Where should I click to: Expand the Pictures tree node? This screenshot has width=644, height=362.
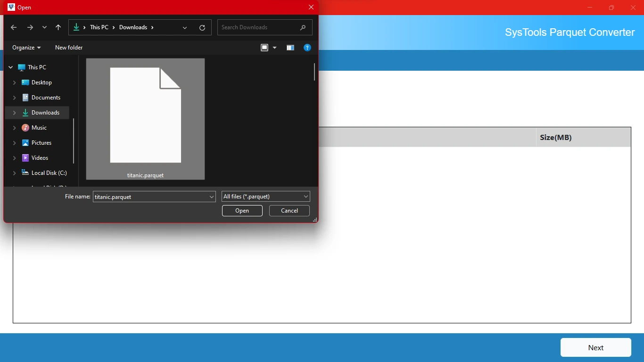tap(14, 143)
